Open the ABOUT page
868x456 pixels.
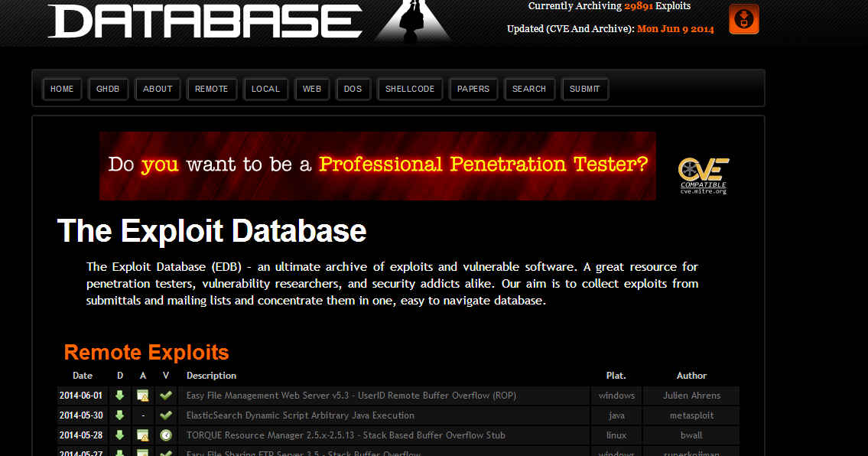[158, 89]
